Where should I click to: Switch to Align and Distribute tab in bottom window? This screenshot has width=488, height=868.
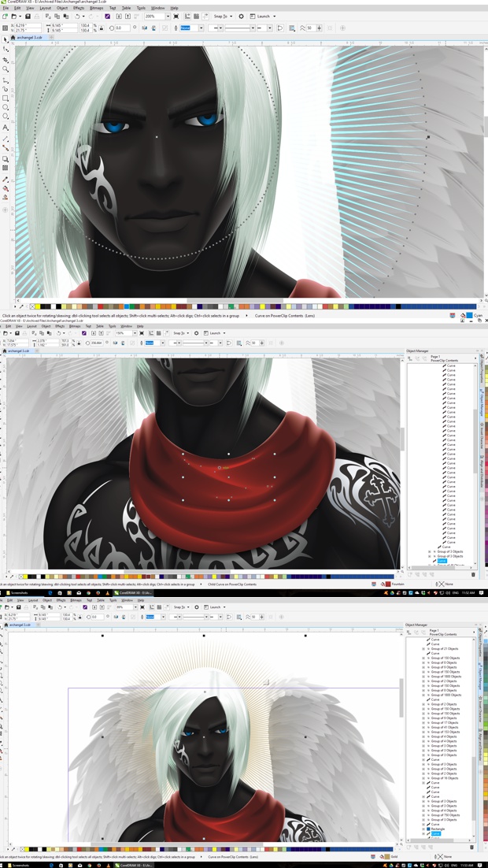pos(481,744)
